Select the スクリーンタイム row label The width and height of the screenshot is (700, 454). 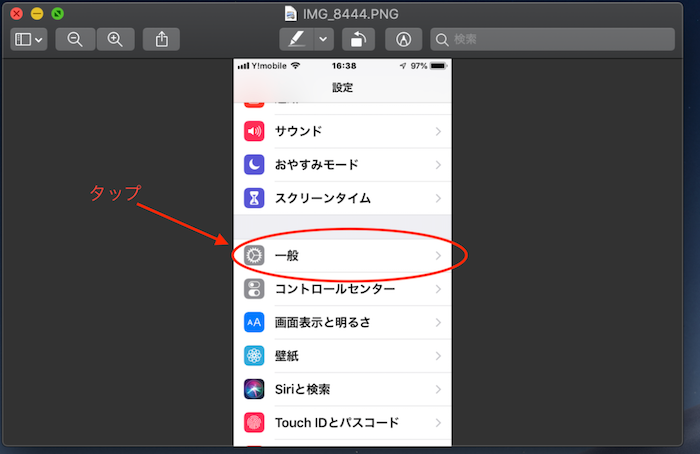click(x=323, y=198)
